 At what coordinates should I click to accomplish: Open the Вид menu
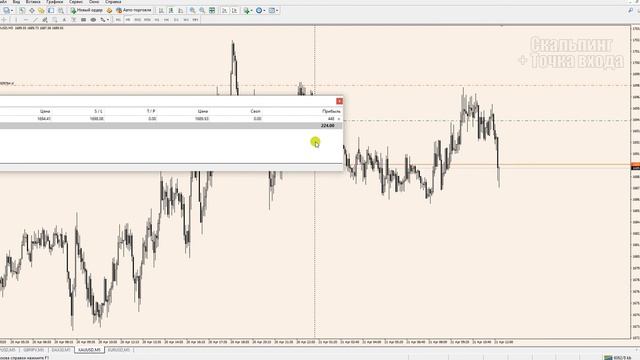tap(16, 2)
